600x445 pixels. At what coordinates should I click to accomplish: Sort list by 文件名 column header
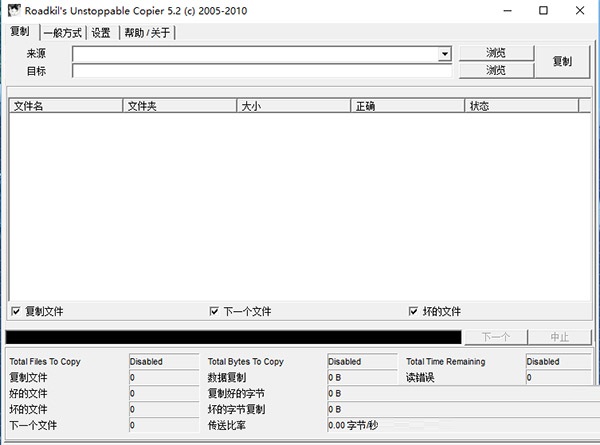(65, 105)
